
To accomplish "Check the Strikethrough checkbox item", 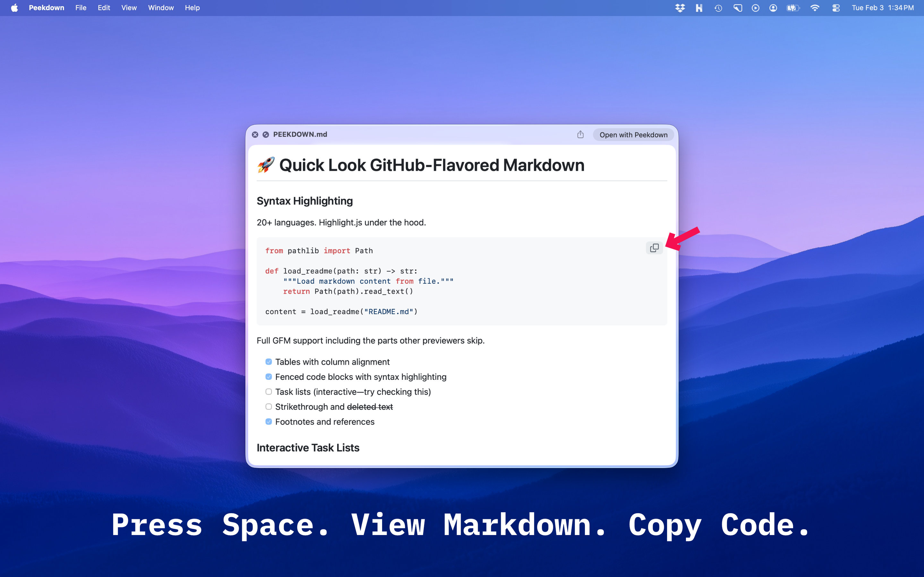I will [x=269, y=406].
